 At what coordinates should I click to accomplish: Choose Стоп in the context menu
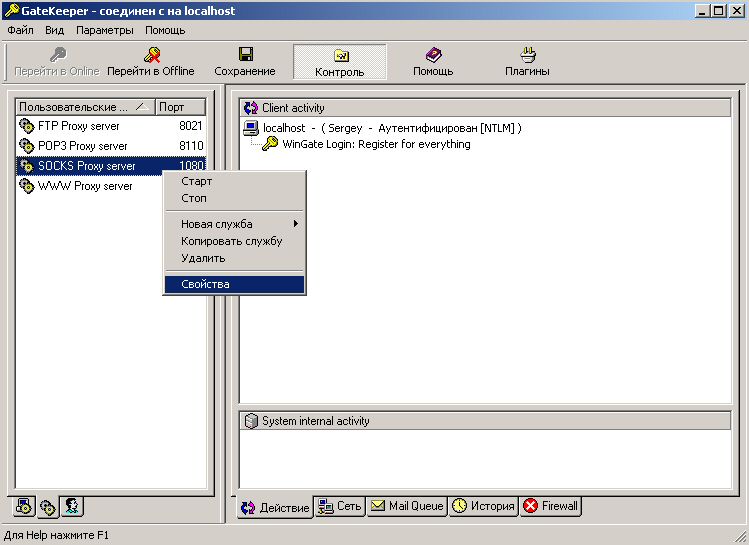click(x=234, y=198)
